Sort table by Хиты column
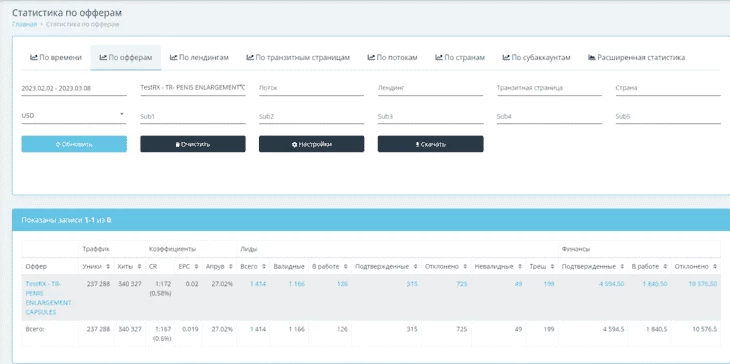This screenshot has height=364, width=730. (x=139, y=267)
